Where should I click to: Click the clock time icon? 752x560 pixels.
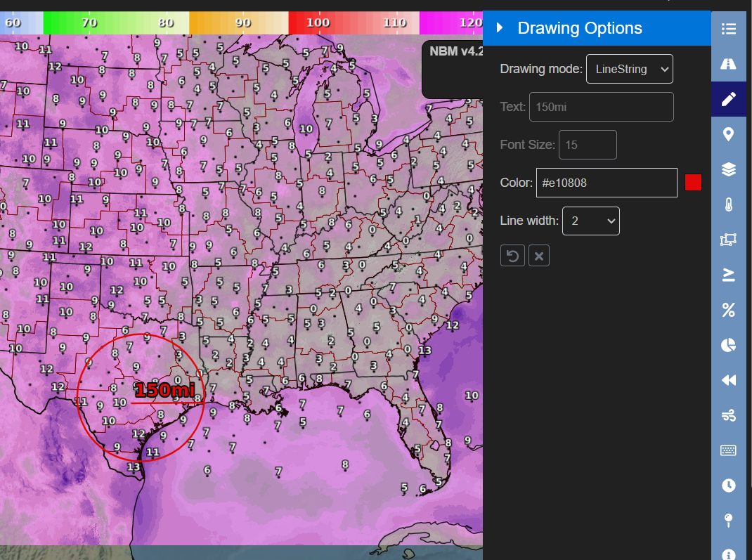tap(729, 486)
